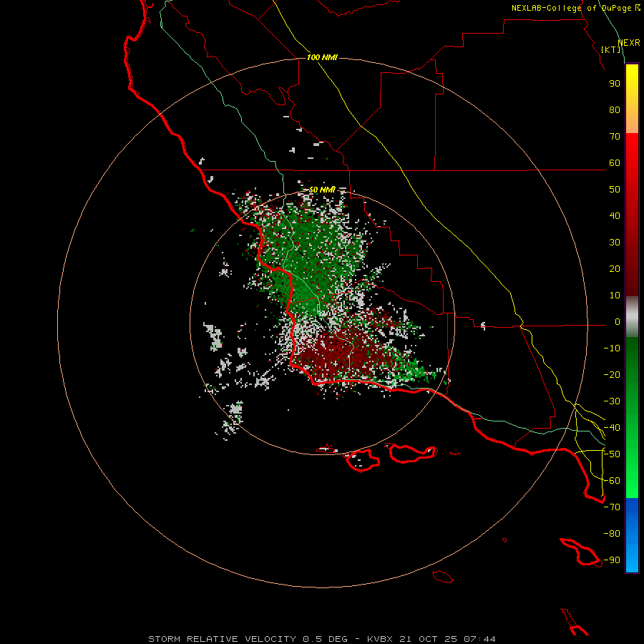Click the 70 value on the color scale
The height and width of the screenshot is (644, 644).
click(615, 137)
